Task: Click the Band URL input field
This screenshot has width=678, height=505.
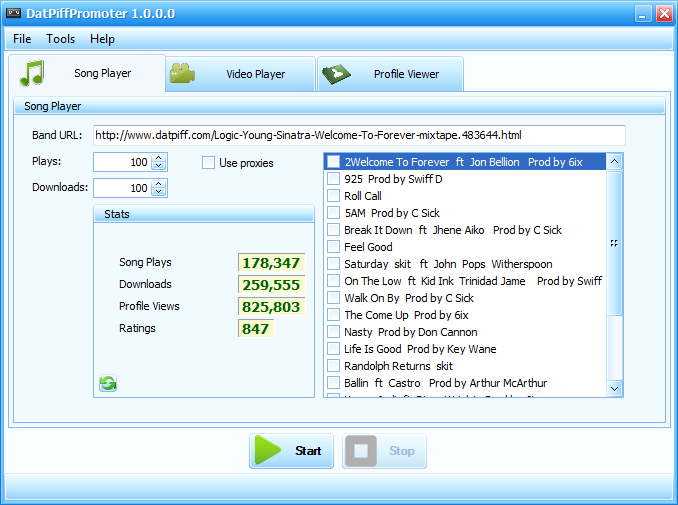Action: 359,135
